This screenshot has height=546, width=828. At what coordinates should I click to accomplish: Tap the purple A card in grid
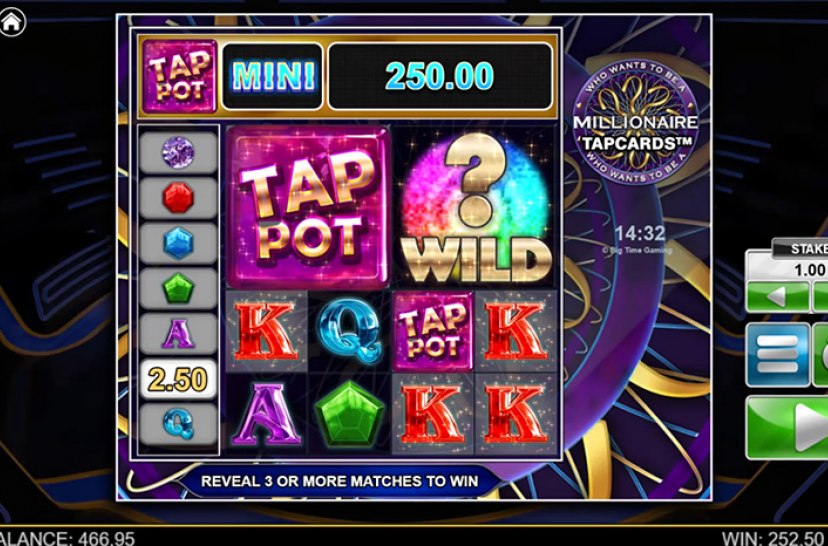267,413
